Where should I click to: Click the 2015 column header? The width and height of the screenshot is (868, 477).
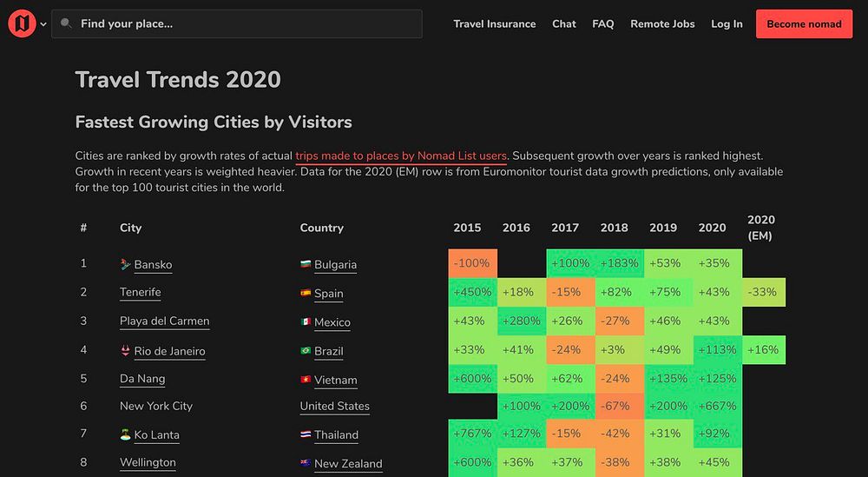467,228
